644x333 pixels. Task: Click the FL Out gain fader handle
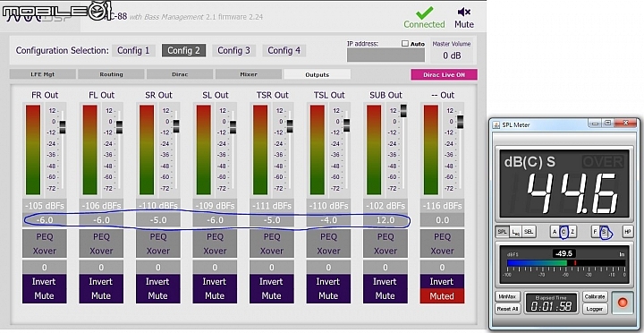[119, 127]
